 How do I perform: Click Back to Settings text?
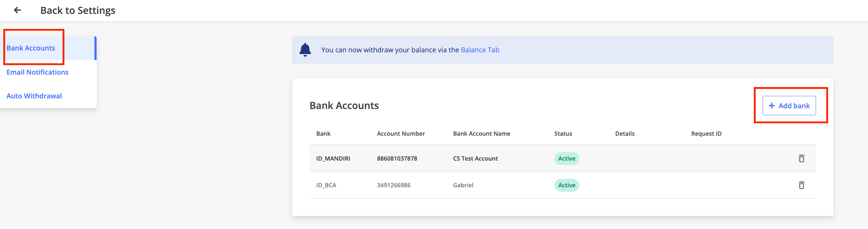coord(78,10)
